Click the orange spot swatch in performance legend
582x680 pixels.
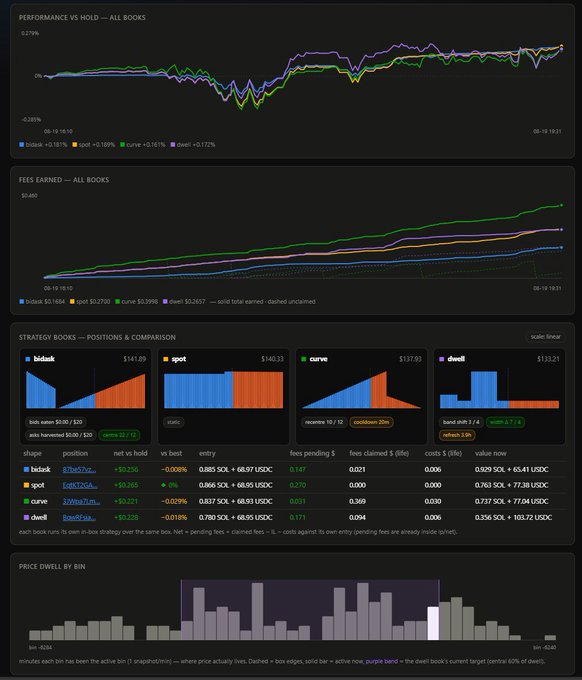tap(75, 144)
